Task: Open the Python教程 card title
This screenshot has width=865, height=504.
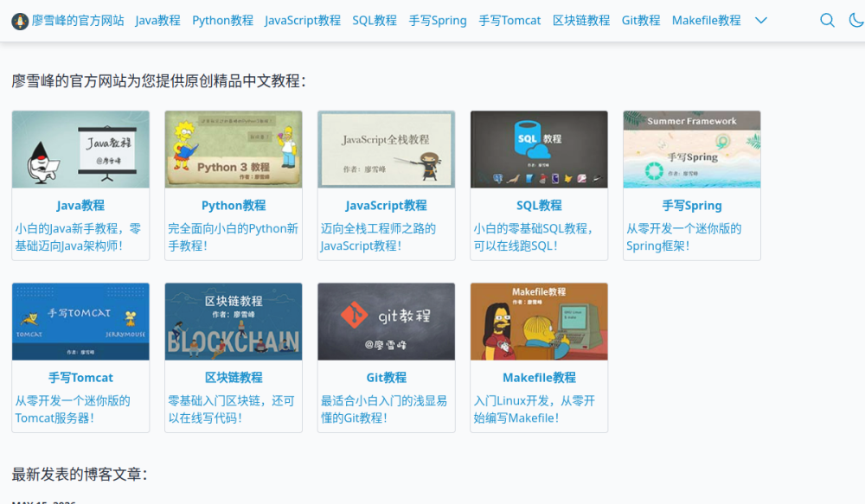Action: click(234, 206)
